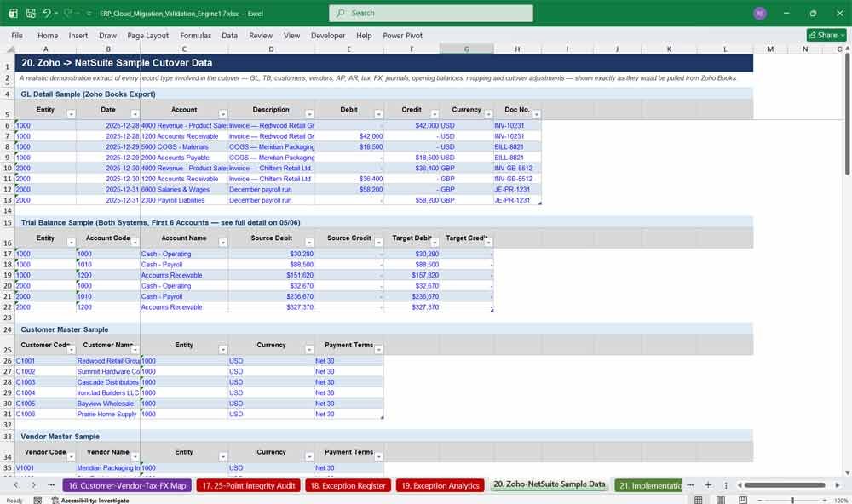Open Customize Quick Access Toolbar menu
The image size is (852, 504).
pyautogui.click(x=89, y=14)
